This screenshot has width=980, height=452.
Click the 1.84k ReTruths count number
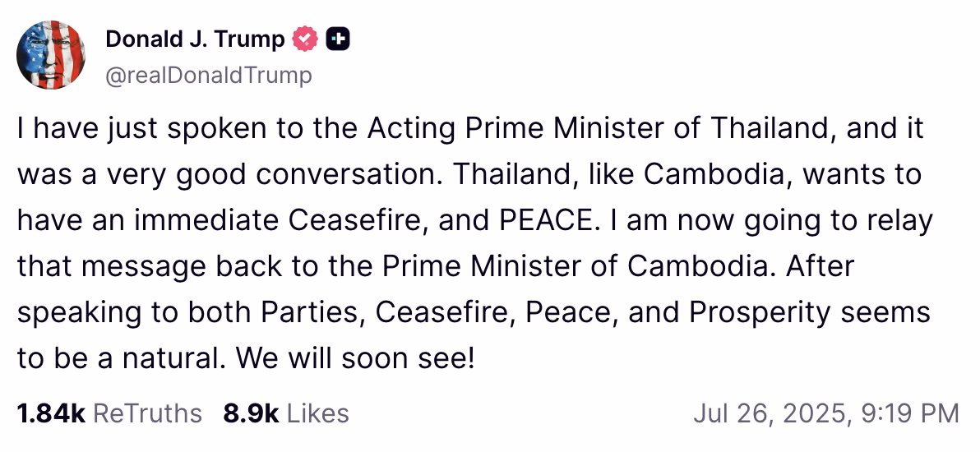50,413
